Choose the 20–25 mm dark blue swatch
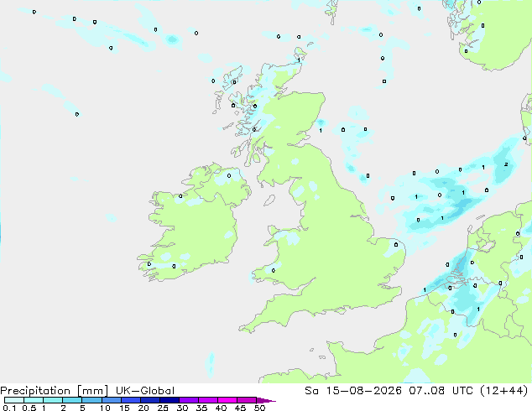Image resolution: width=532 pixels, height=411 pixels. [x=149, y=400]
